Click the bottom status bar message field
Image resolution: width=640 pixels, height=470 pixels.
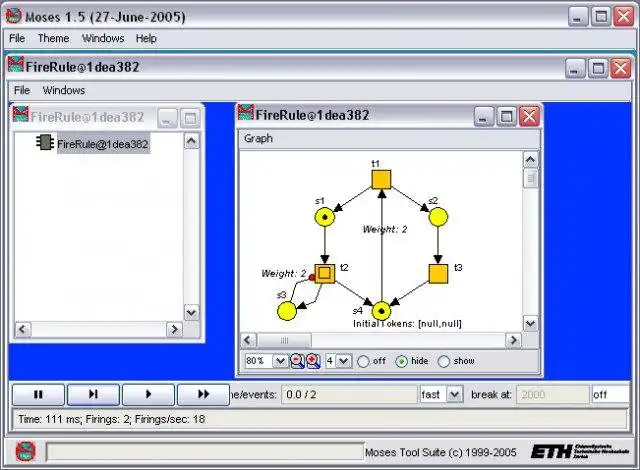(205, 452)
